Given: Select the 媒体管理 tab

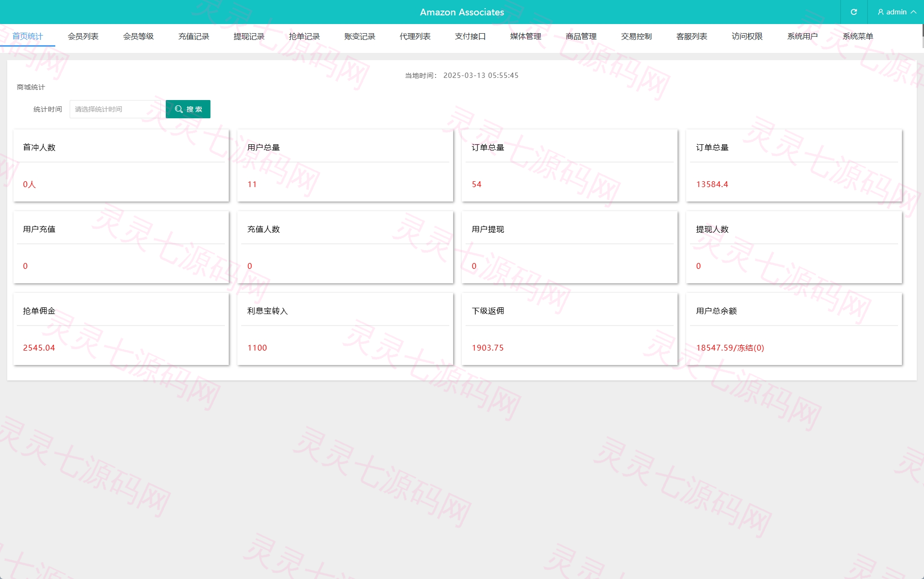Looking at the screenshot, I should (x=526, y=36).
